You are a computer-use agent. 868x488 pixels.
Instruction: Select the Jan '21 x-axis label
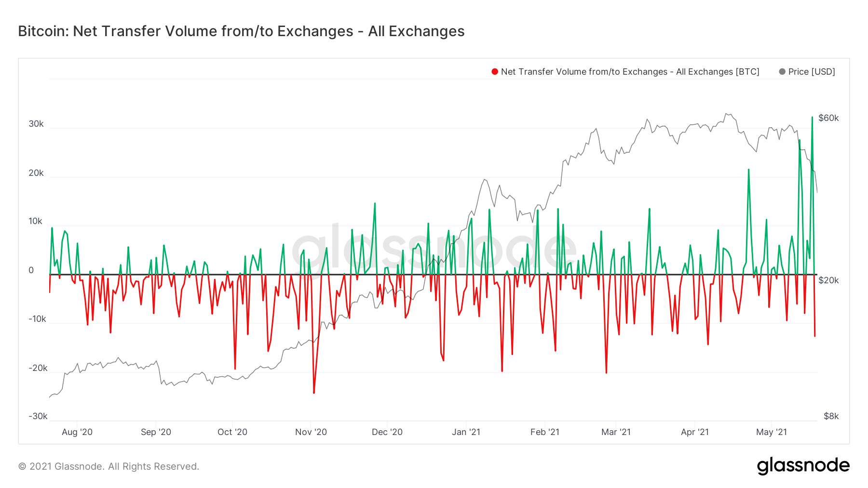466,432
